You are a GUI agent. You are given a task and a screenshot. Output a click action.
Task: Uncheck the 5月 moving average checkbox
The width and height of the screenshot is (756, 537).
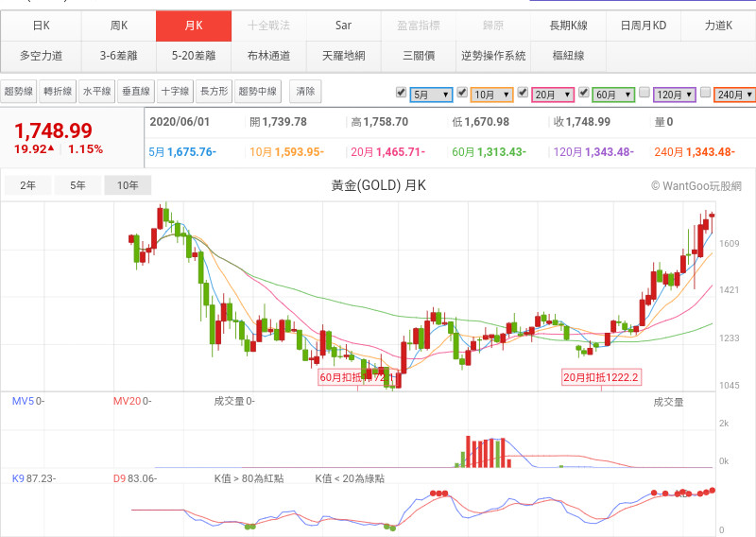click(401, 93)
